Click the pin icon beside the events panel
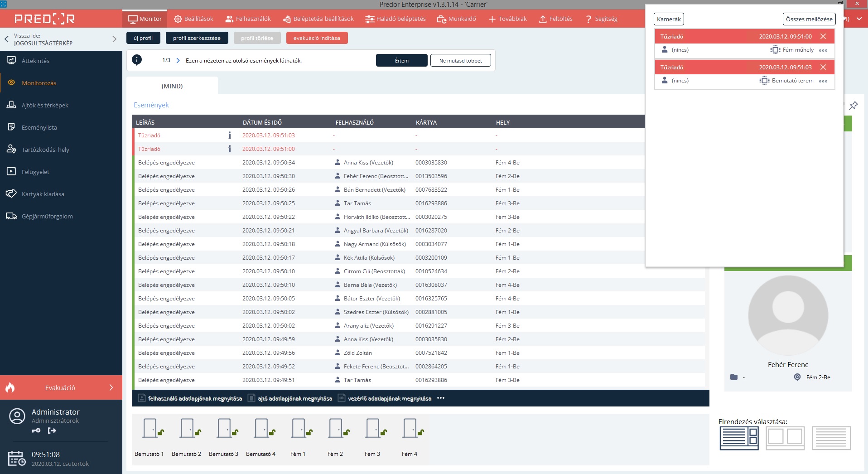 (x=853, y=106)
